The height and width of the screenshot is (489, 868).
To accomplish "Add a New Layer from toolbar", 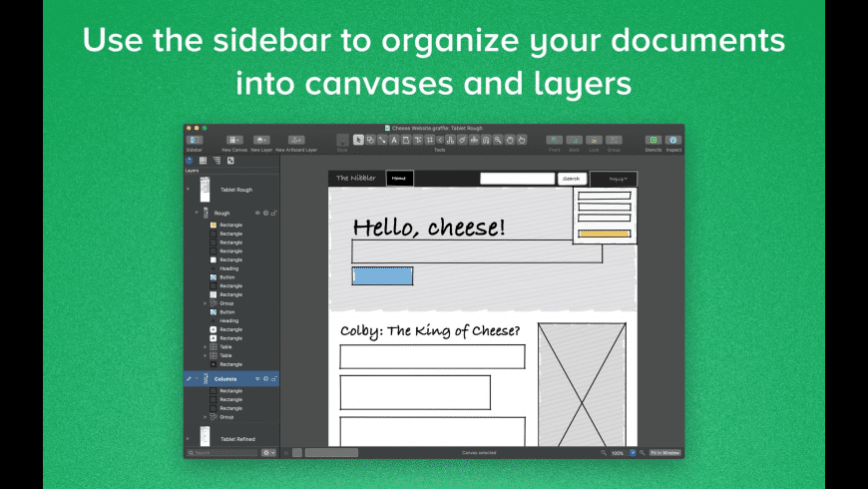I will point(260,141).
